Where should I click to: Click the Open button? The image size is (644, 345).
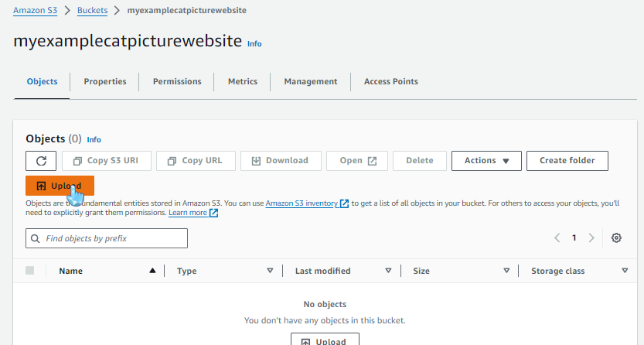coord(357,161)
